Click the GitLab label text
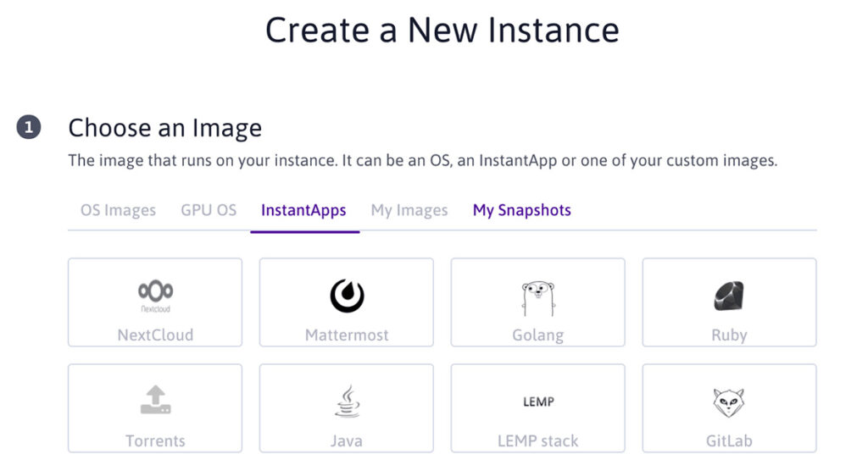The height and width of the screenshot is (454, 868). (x=729, y=440)
